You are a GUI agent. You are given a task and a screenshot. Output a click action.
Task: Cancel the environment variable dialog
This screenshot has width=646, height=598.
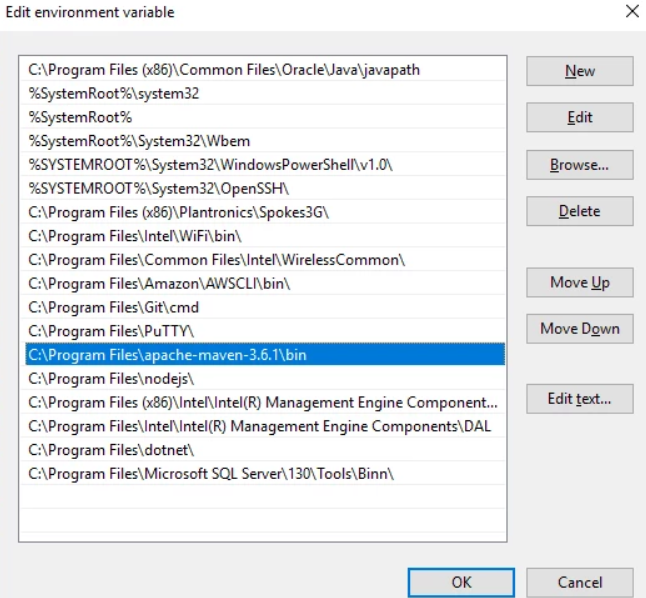(x=580, y=582)
